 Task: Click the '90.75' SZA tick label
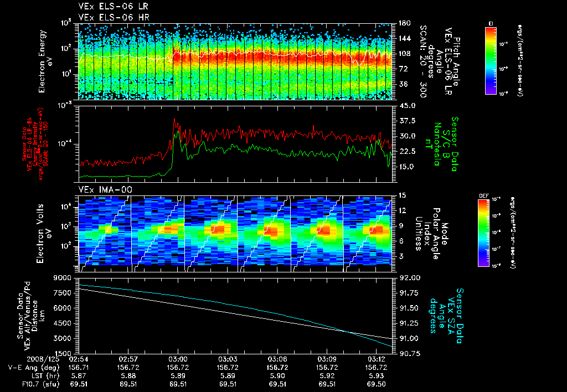pyautogui.click(x=409, y=354)
